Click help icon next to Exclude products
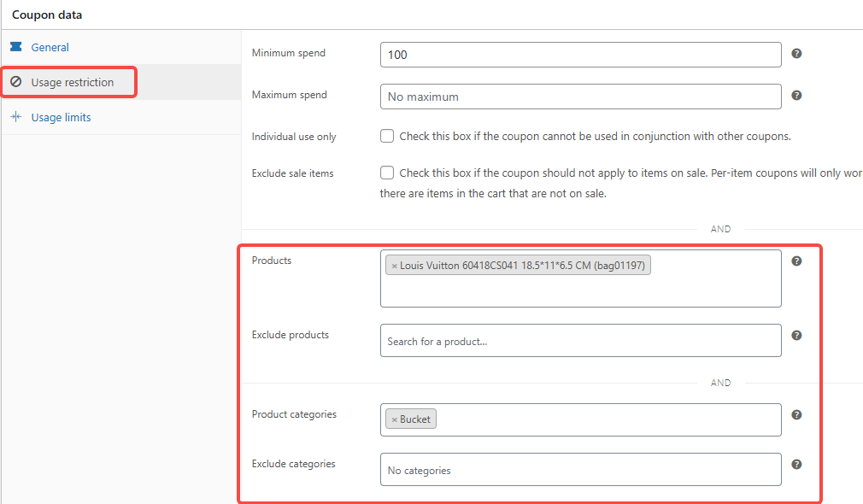863x504 pixels. point(796,336)
